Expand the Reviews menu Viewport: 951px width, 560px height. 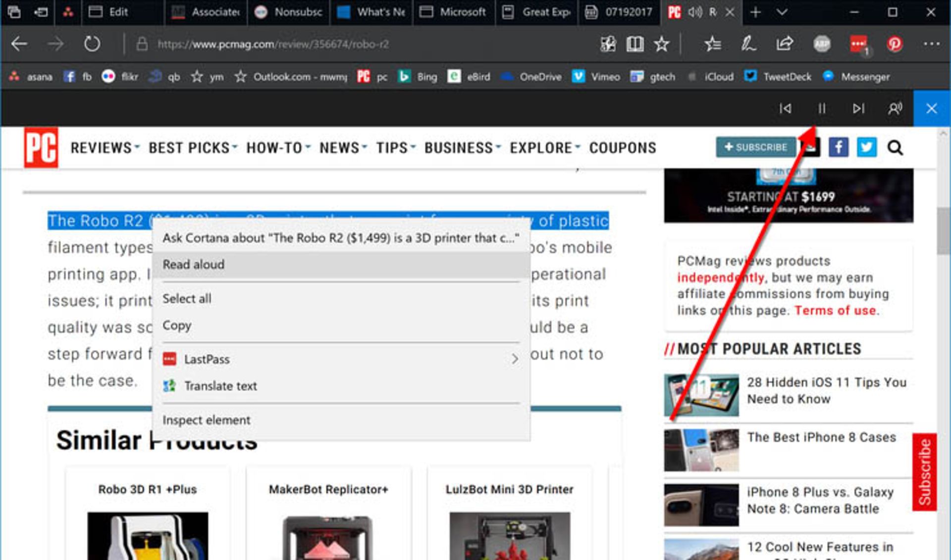(x=105, y=148)
